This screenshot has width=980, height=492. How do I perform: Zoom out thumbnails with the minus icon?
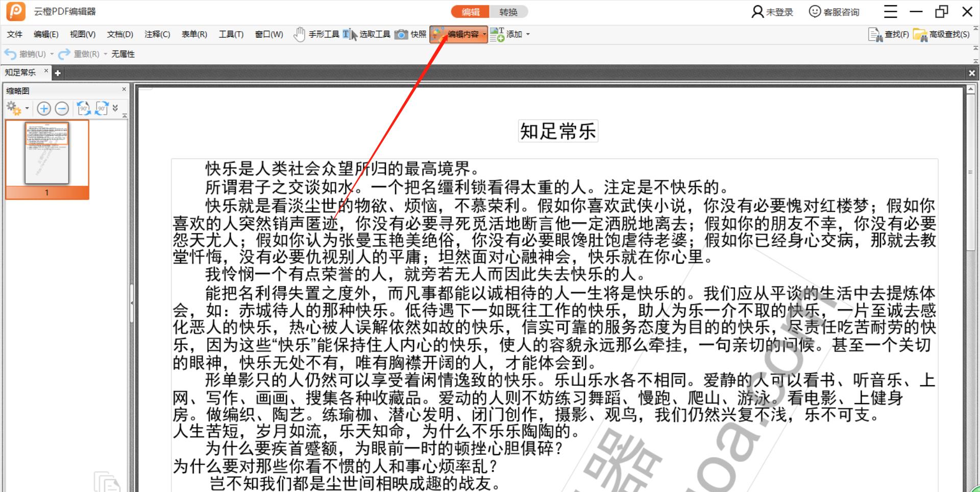62,108
